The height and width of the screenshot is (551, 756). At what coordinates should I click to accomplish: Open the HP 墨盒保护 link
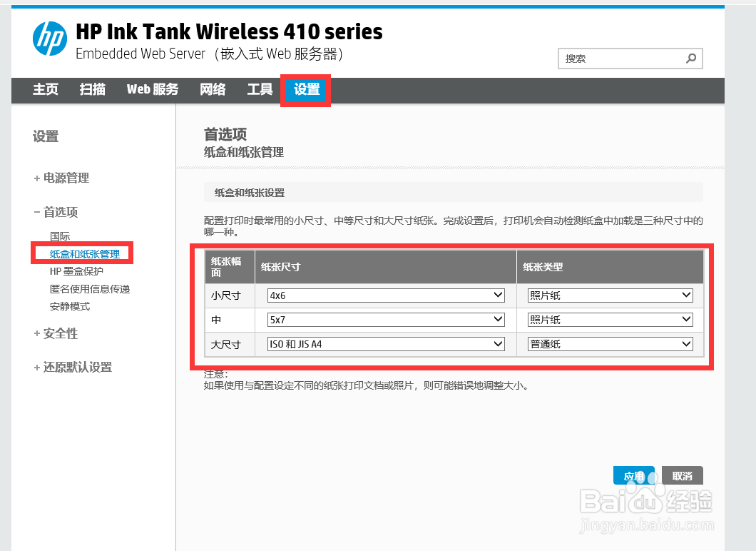coord(76,272)
